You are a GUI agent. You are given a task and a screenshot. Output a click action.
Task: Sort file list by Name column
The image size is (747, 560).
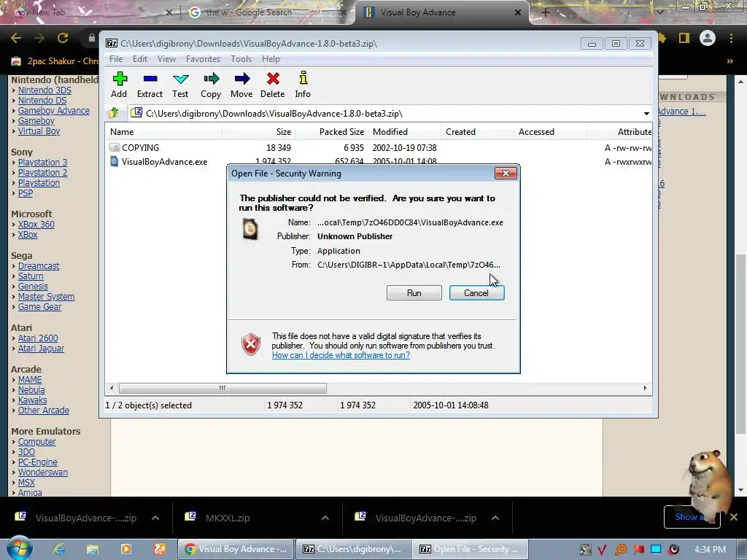164,132
